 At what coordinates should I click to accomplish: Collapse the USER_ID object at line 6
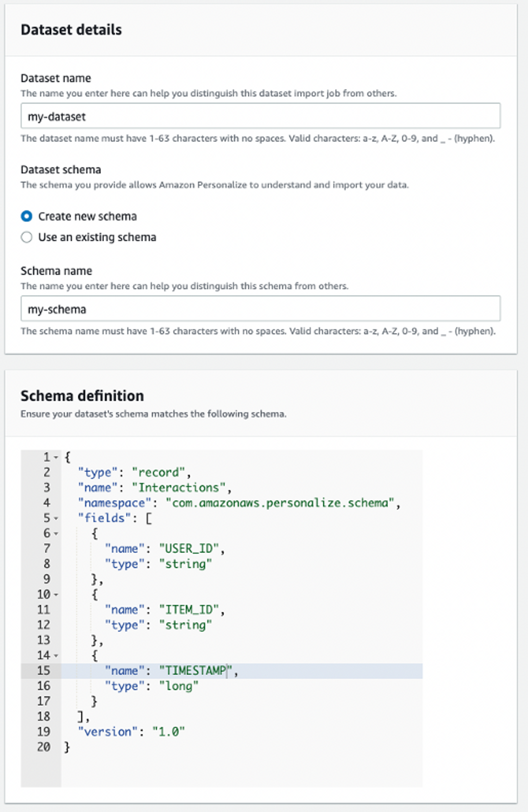point(56,533)
